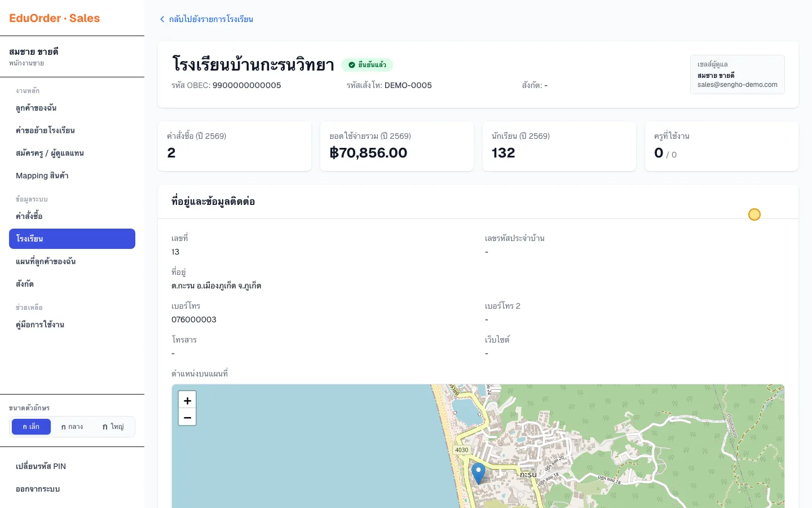The height and width of the screenshot is (508, 812).
Task: Click the yellow circle indicator
Action: point(754,214)
